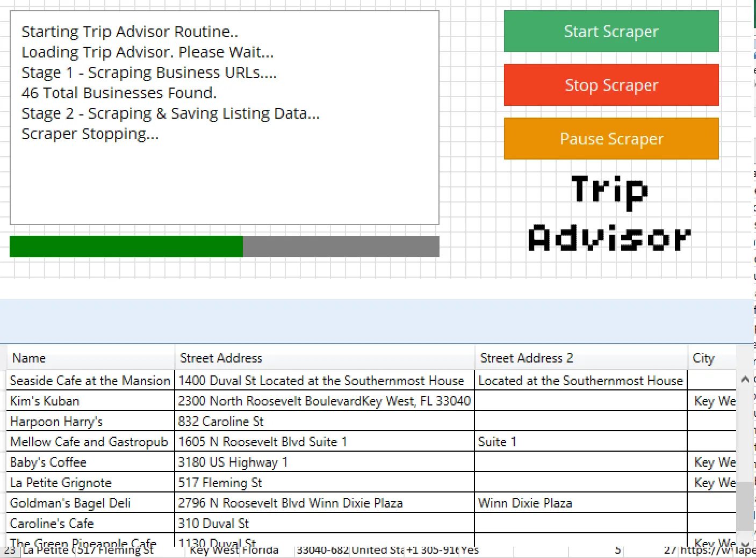This screenshot has width=756, height=558.
Task: Click the City cell in Baby's Coffee row
Action: pos(712,462)
